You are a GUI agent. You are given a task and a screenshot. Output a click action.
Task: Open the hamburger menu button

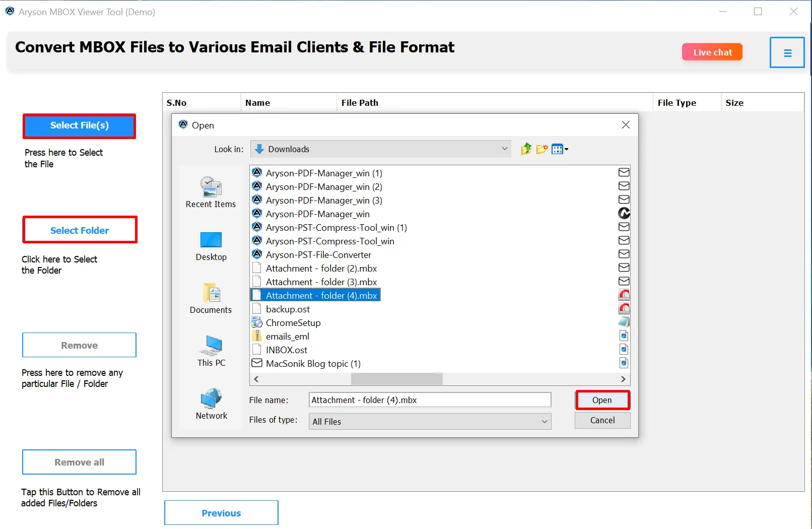[787, 52]
